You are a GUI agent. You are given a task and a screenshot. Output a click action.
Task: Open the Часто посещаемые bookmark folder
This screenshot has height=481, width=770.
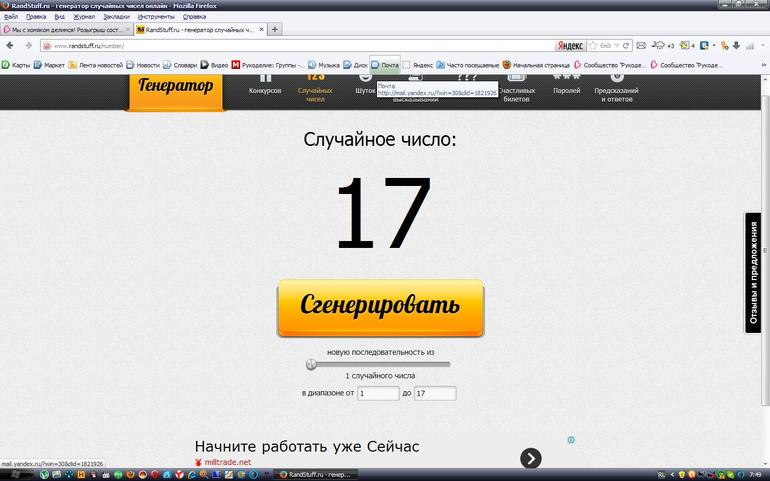tap(468, 65)
